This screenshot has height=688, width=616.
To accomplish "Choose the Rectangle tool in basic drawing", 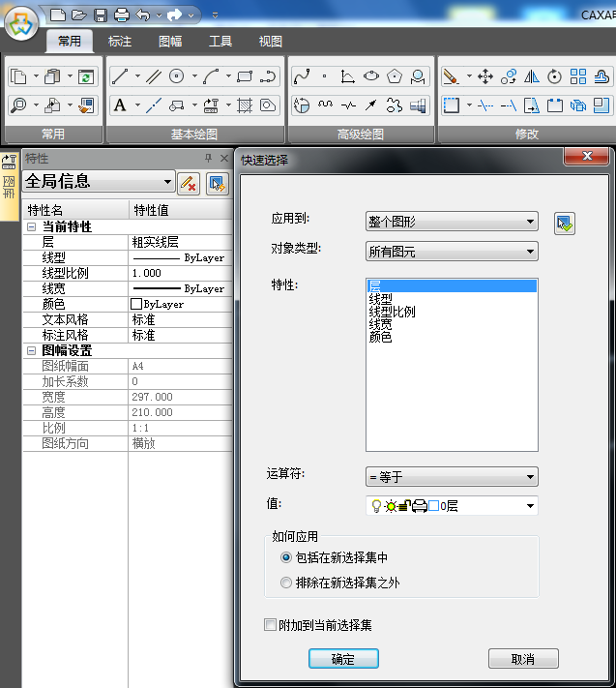I will click(245, 76).
